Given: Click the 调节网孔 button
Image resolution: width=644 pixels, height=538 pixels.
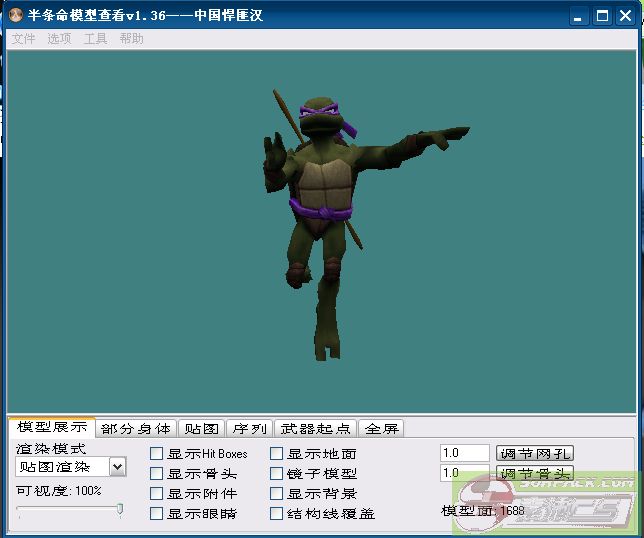Looking at the screenshot, I should (535, 453).
